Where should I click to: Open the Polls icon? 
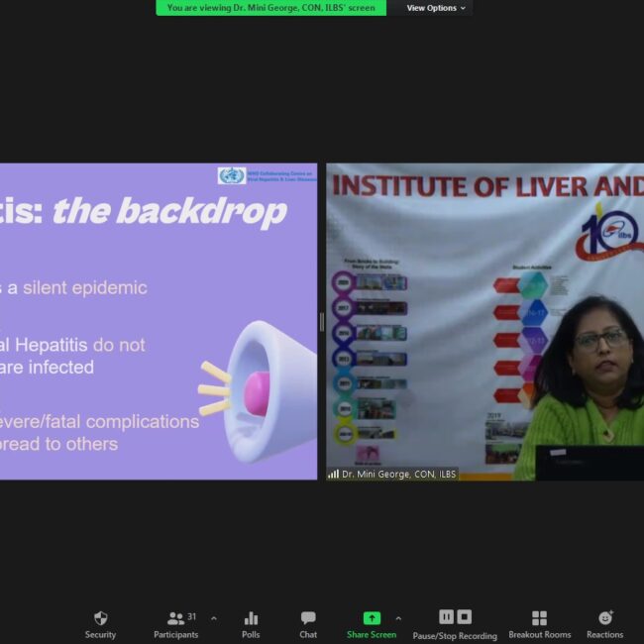click(x=251, y=618)
